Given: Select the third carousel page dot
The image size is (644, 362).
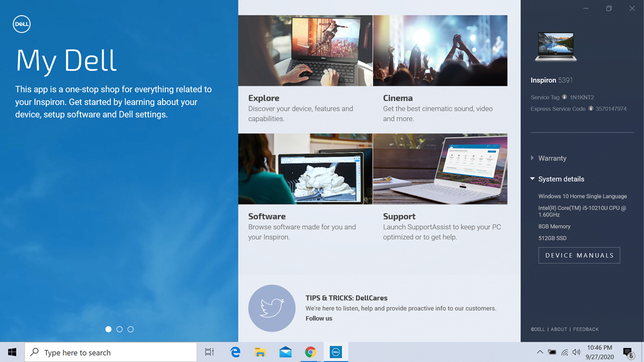Looking at the screenshot, I should (131, 329).
